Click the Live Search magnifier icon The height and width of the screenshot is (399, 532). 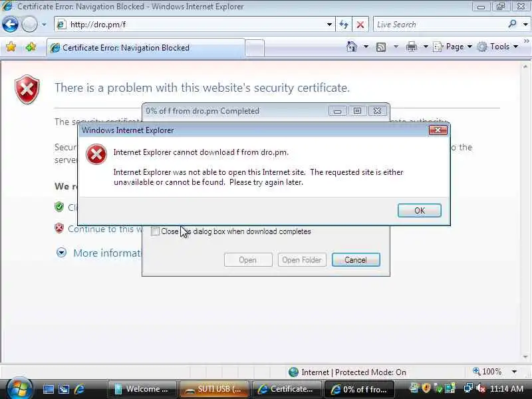coord(512,24)
